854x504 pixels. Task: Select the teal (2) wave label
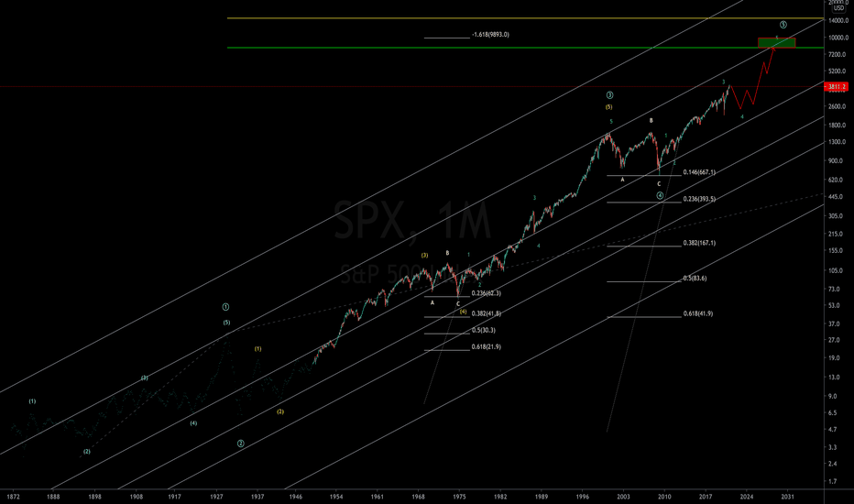[87, 452]
